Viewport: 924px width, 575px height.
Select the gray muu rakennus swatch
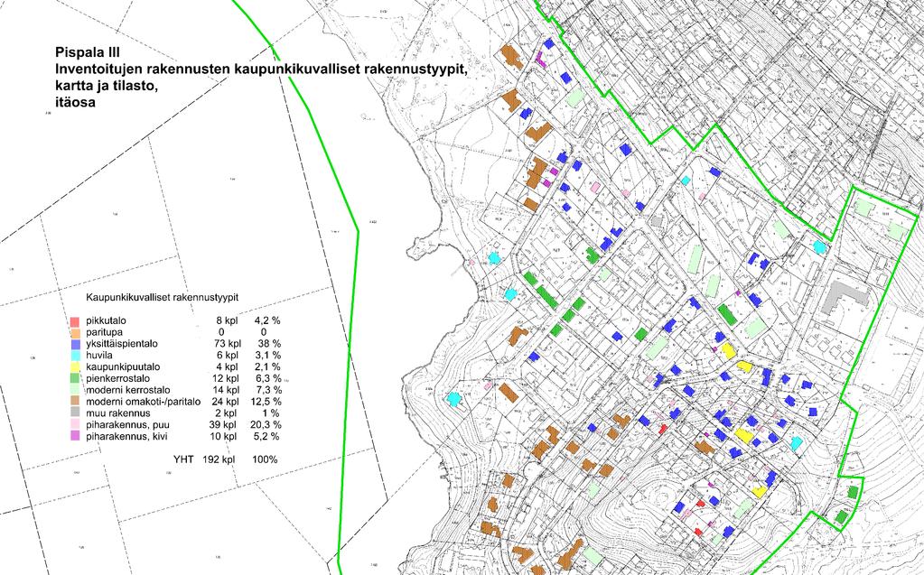[74, 413]
